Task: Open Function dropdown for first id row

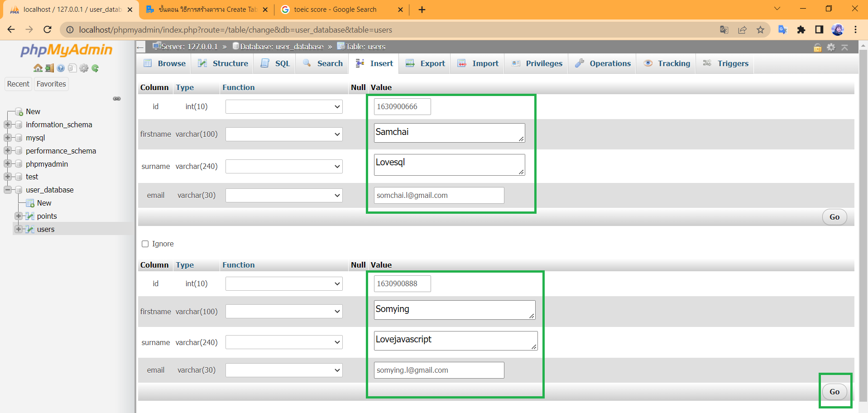Action: [x=284, y=107]
